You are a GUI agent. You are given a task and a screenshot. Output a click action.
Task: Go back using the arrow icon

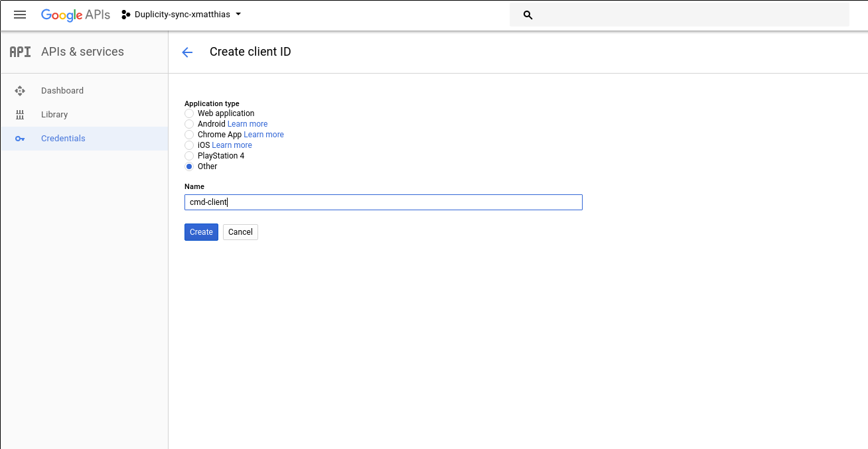(187, 52)
